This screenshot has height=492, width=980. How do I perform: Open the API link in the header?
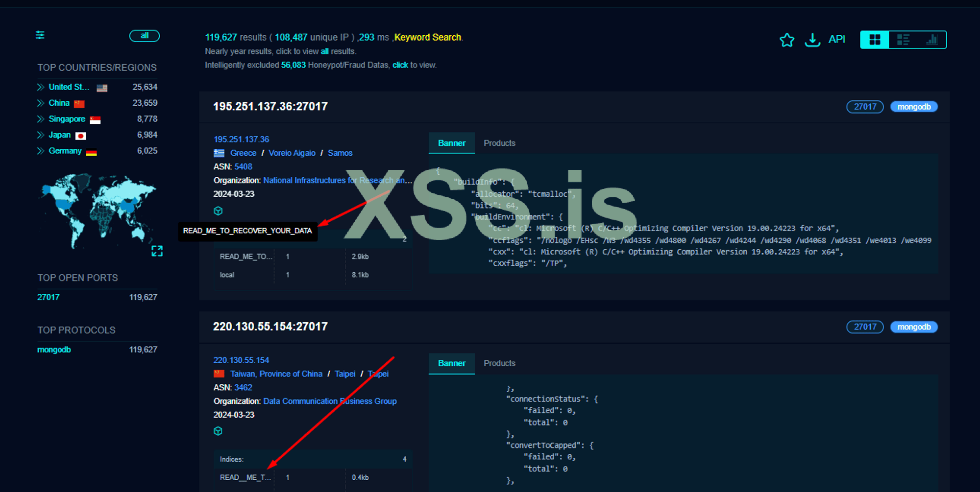pyautogui.click(x=837, y=39)
